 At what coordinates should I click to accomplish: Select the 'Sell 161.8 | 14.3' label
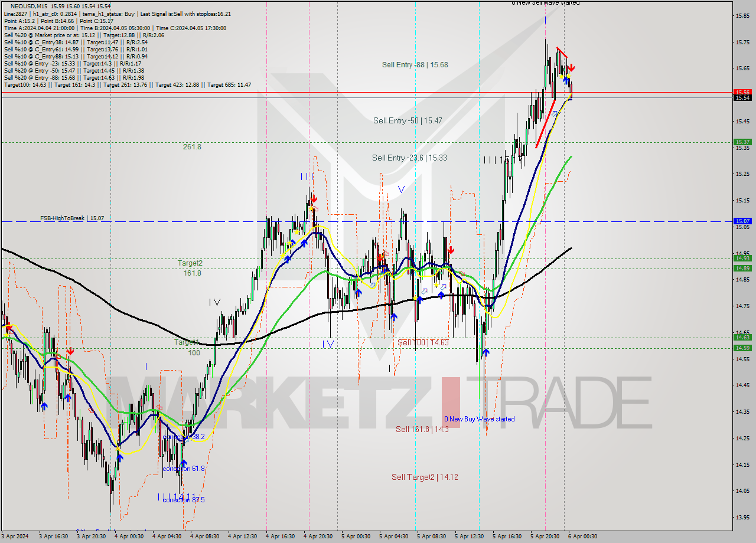click(422, 429)
